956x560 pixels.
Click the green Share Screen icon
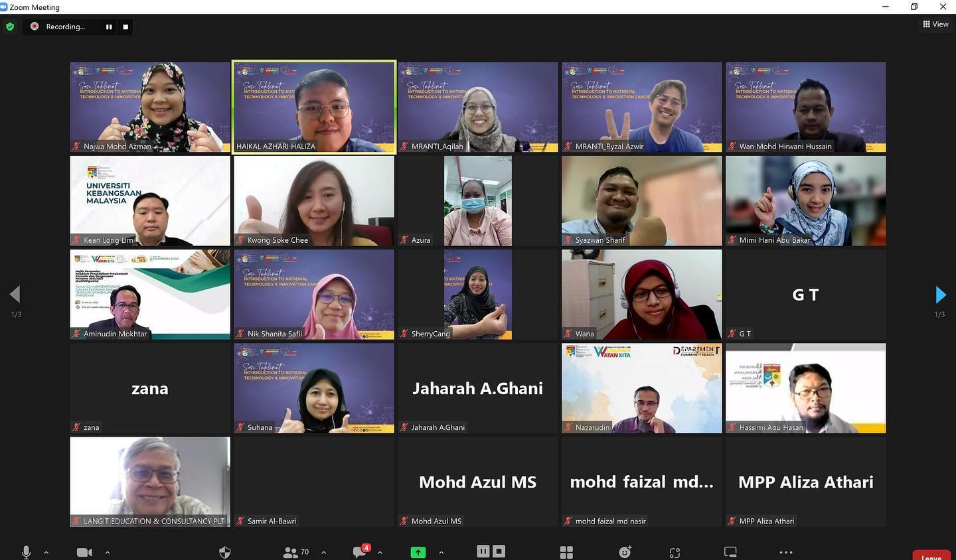point(418,552)
